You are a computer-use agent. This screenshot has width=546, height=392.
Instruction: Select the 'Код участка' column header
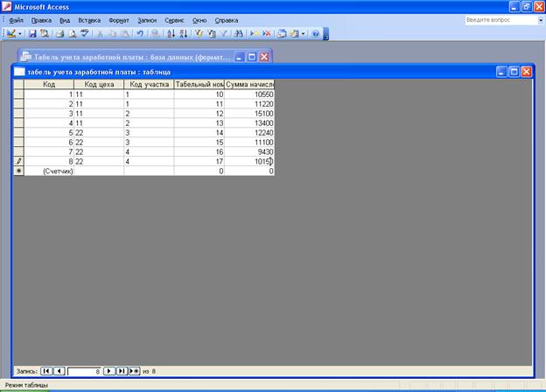pyautogui.click(x=149, y=84)
